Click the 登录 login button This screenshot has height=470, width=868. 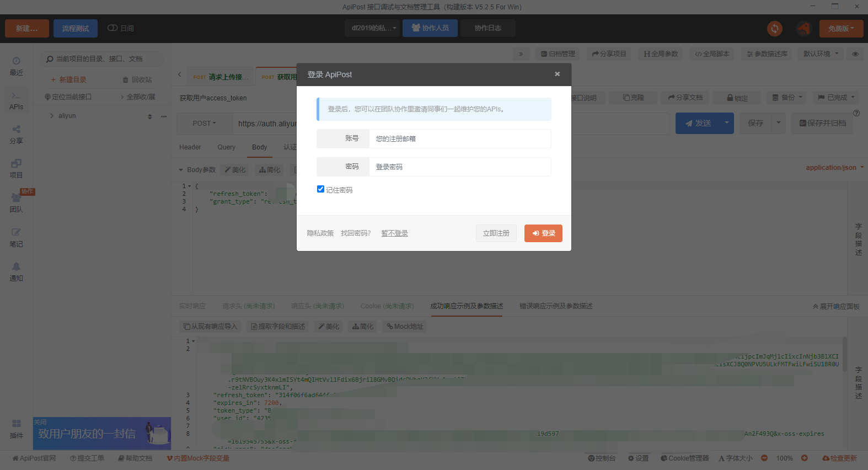pos(543,233)
